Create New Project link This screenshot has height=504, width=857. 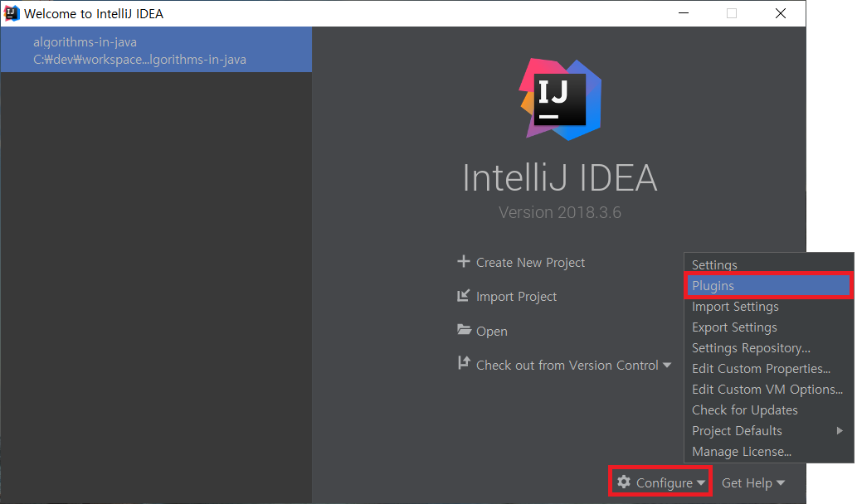click(x=530, y=263)
